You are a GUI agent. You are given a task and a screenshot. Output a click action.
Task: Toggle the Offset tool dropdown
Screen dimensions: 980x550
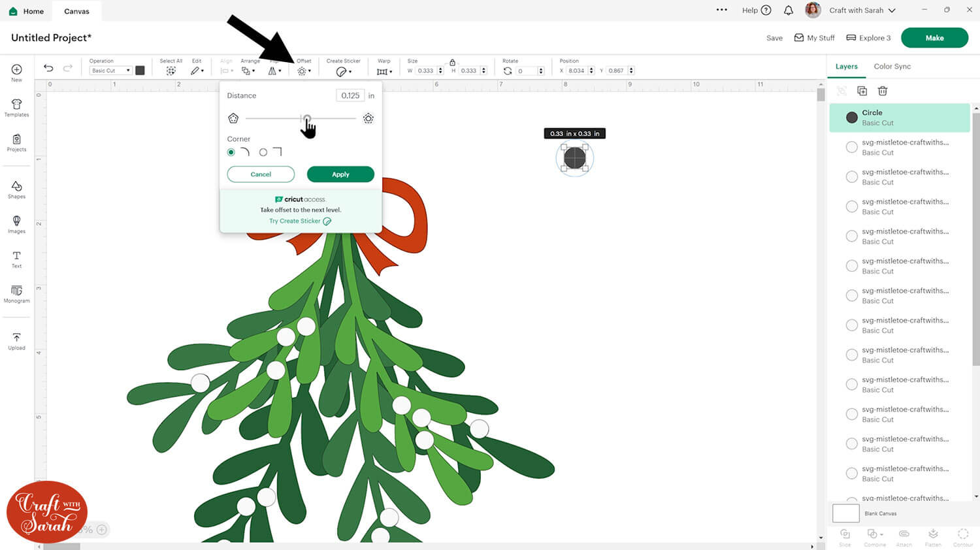click(304, 71)
